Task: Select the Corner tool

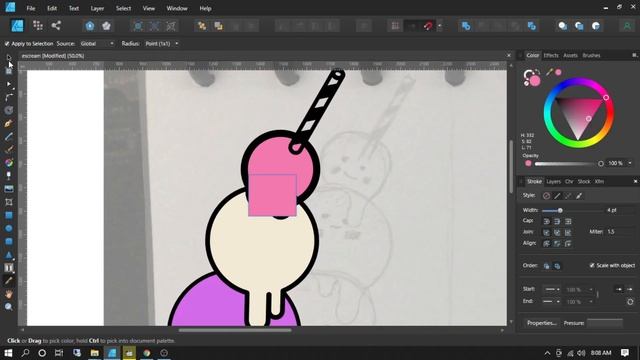Action: coord(9,97)
